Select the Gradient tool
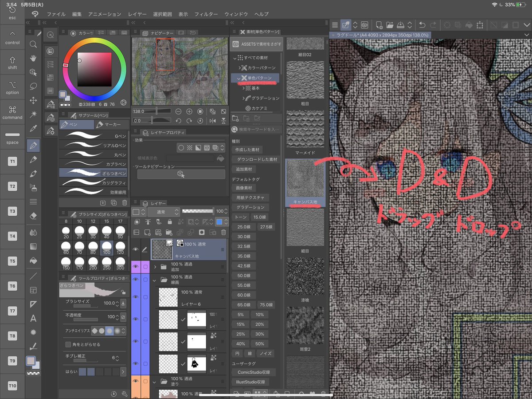The image size is (532, 399). pyautogui.click(x=33, y=246)
